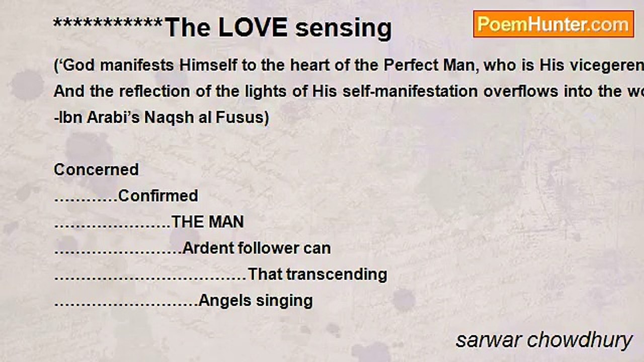Image resolution: width=644 pixels, height=362 pixels.
Task: Click the word Confirmed
Action: [158, 196]
